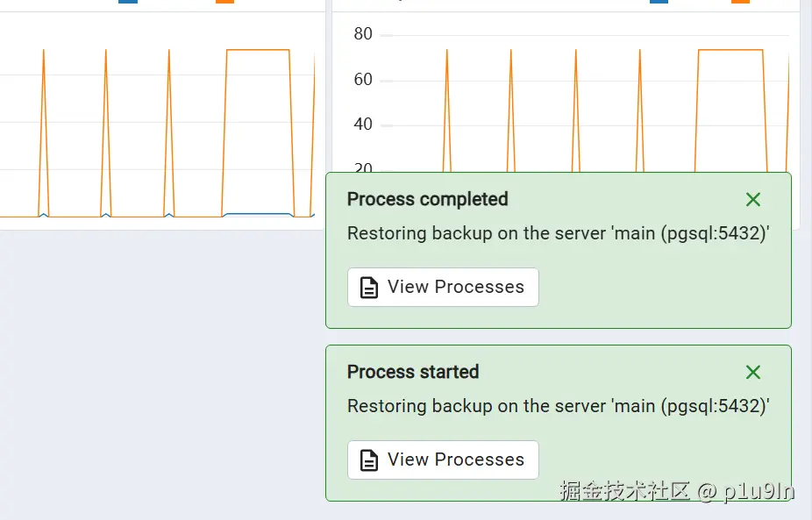Image resolution: width=812 pixels, height=520 pixels.
Task: Select the Process started title text
Action: tap(413, 372)
